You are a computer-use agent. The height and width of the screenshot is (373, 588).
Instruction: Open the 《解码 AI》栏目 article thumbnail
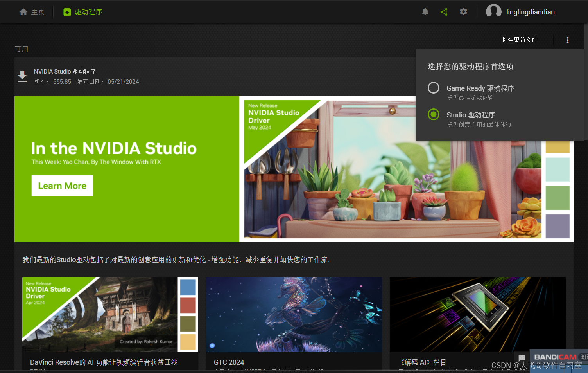click(x=478, y=315)
